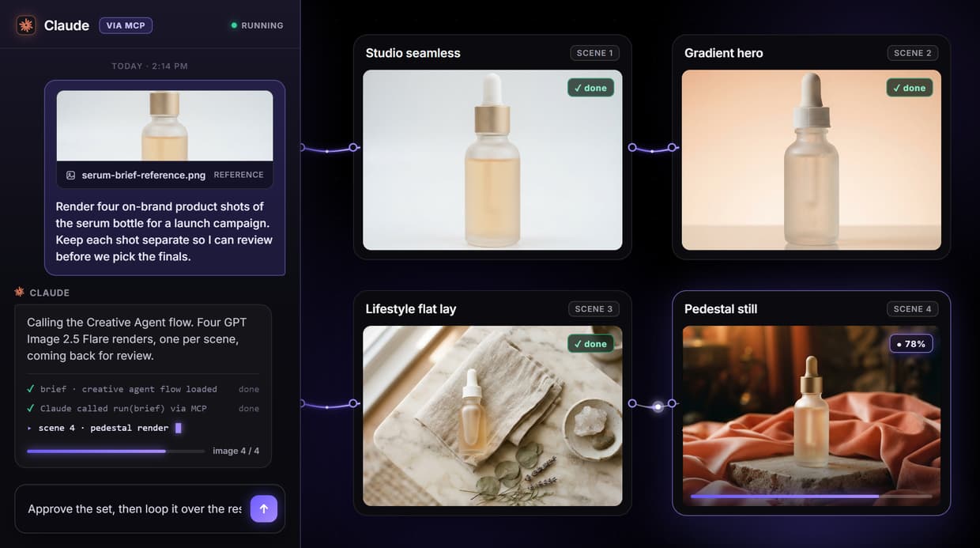The image size is (980, 548).
Task: Click the message input field
Action: click(x=134, y=508)
